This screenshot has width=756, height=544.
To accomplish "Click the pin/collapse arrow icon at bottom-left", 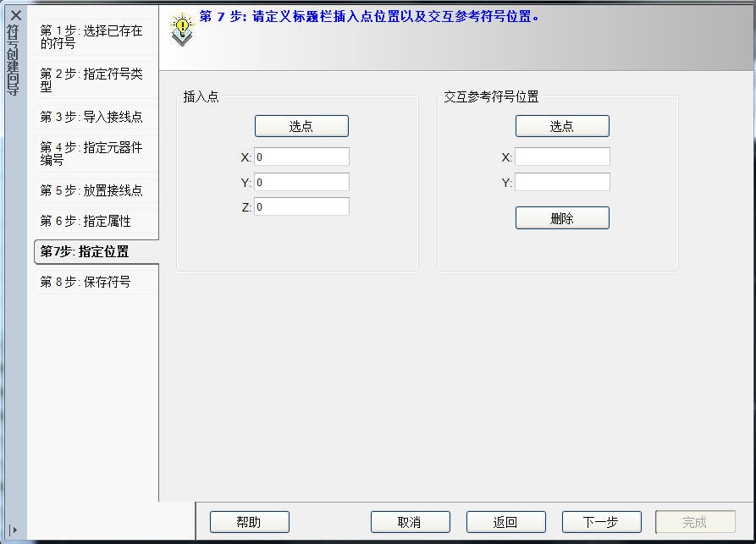I will (x=14, y=530).
